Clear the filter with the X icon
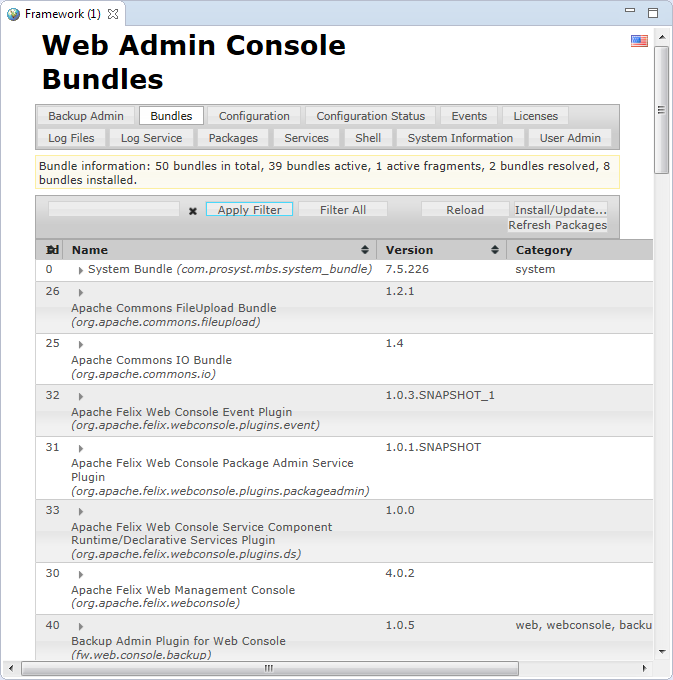Screen dimensions: 673x680 [193, 211]
